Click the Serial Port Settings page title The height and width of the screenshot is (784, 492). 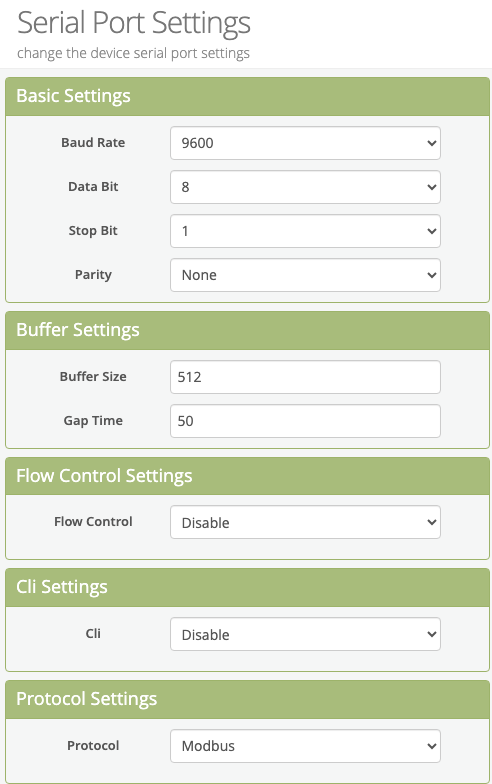click(134, 24)
